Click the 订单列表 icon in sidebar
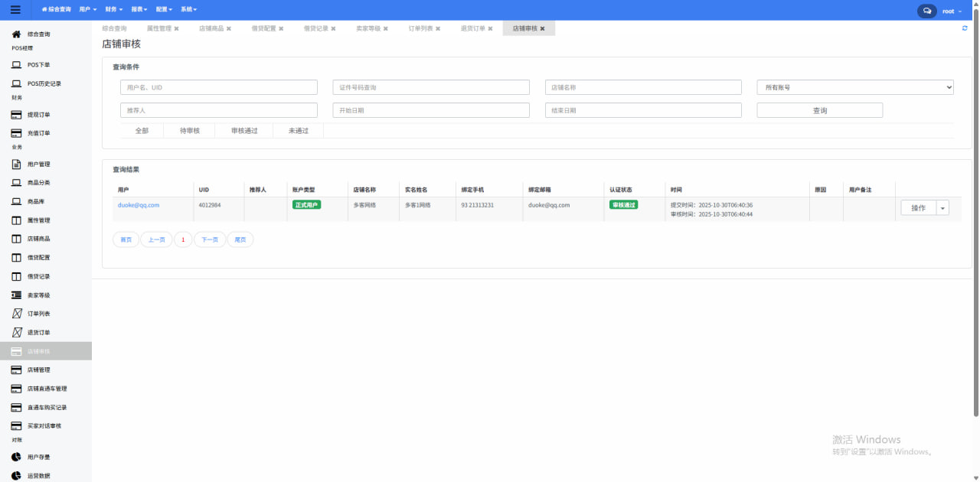Image resolution: width=980 pixels, height=482 pixels. tap(16, 314)
